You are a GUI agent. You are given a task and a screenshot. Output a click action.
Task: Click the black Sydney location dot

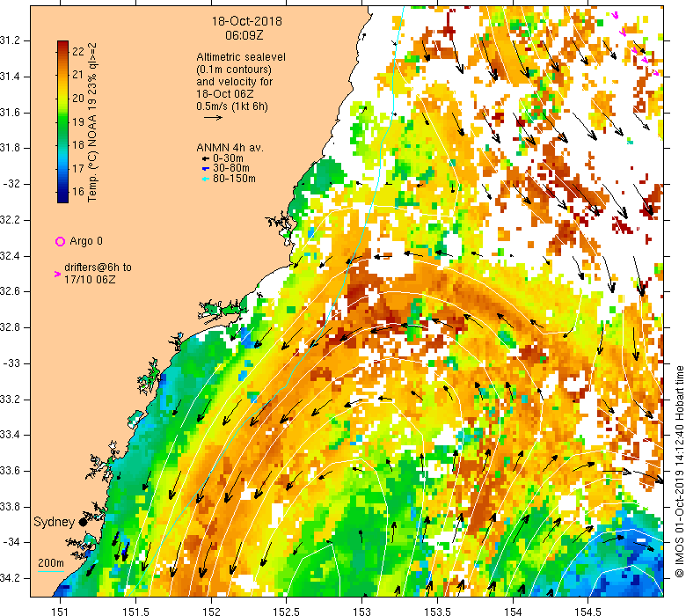point(83,522)
